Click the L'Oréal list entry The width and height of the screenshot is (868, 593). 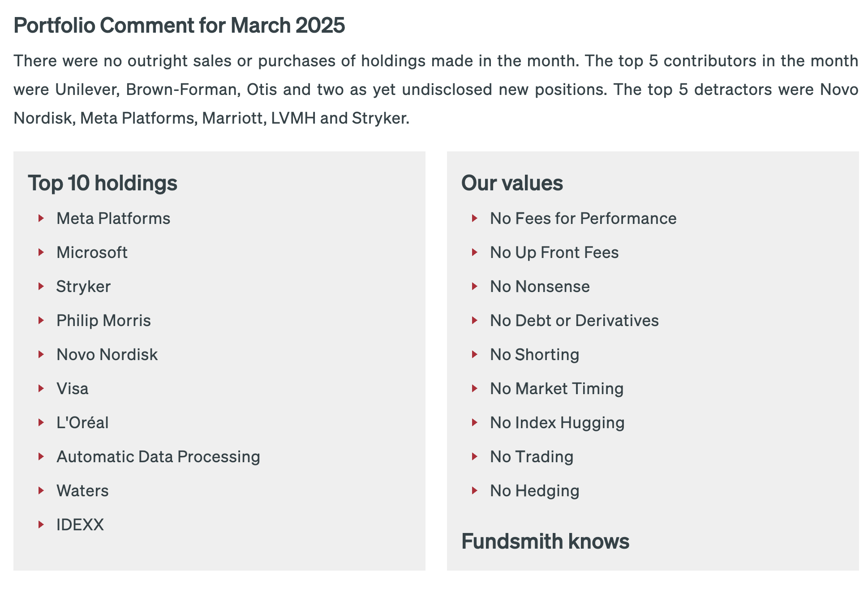click(82, 423)
